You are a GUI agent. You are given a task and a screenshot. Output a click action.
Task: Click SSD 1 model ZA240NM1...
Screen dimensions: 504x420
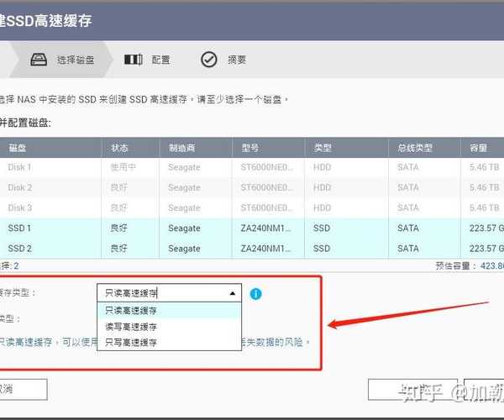[265, 228]
